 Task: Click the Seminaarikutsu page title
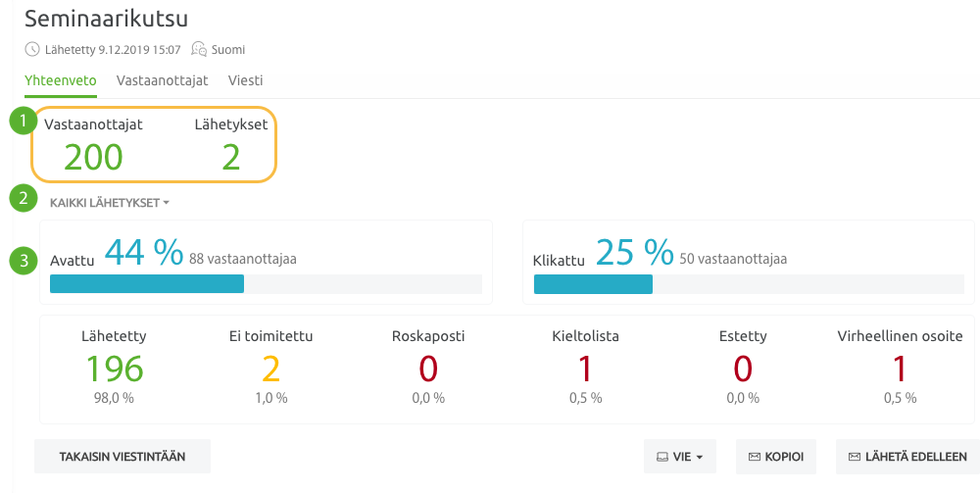click(106, 18)
